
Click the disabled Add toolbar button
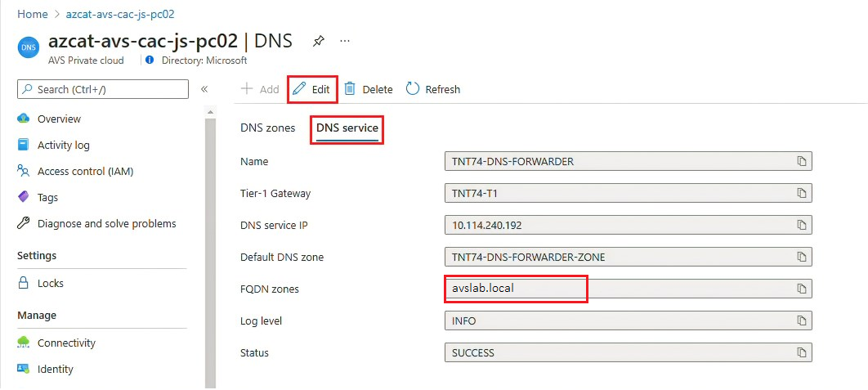(260, 89)
